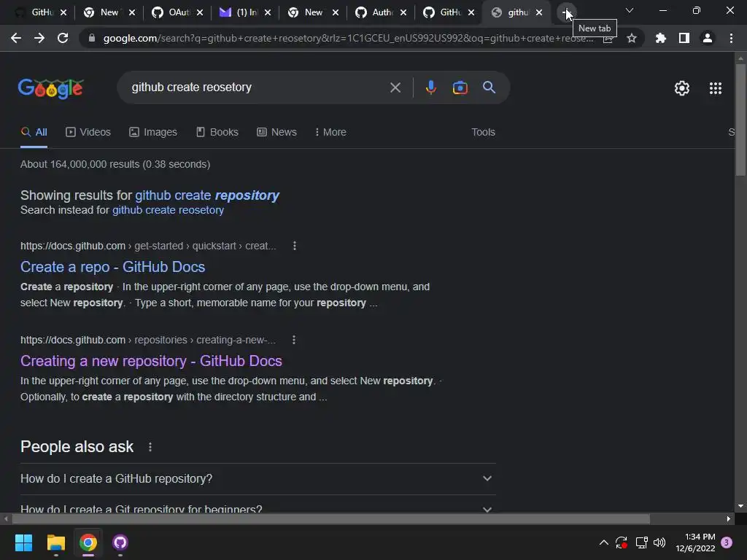
Task: Switch to News results
Action: pos(276,132)
